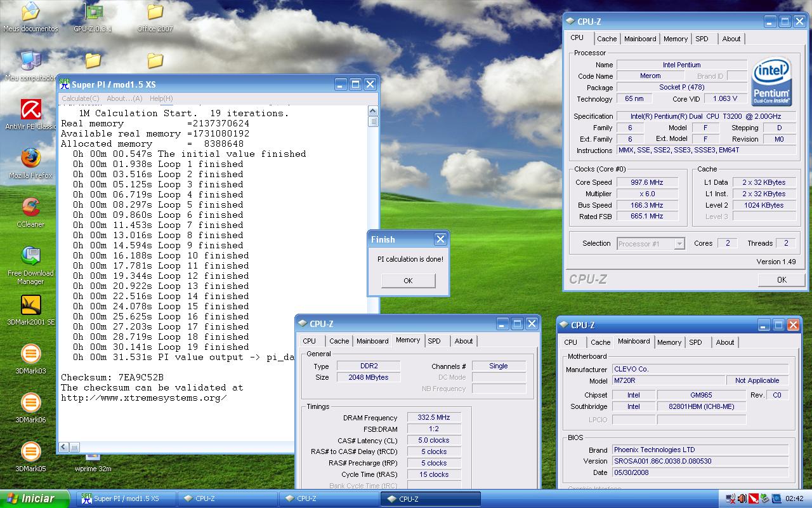Open the About...(A) menu in Super PI
The image size is (812, 508).
[x=124, y=98]
